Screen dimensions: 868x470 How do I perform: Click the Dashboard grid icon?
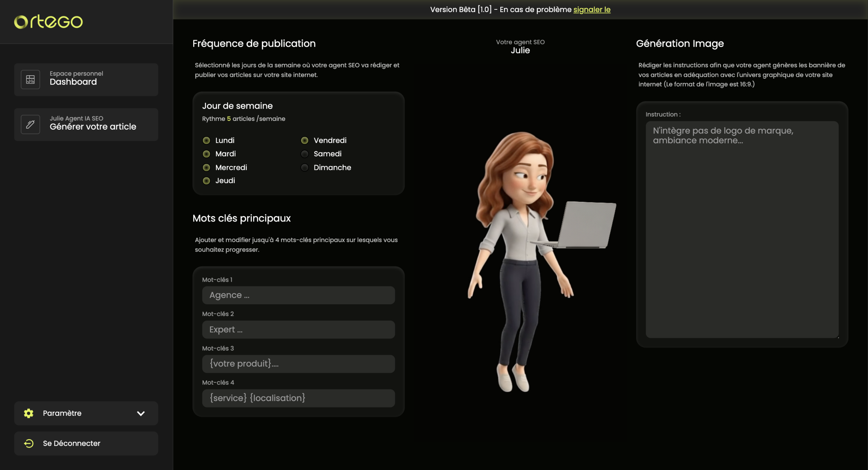click(x=30, y=80)
